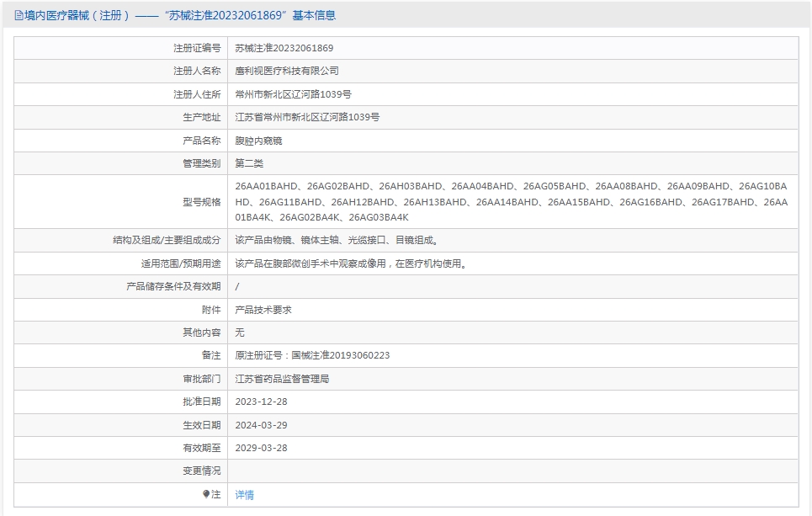Click the 变更情况 label
Viewport: 812px width, 516px height.
pyautogui.click(x=201, y=471)
